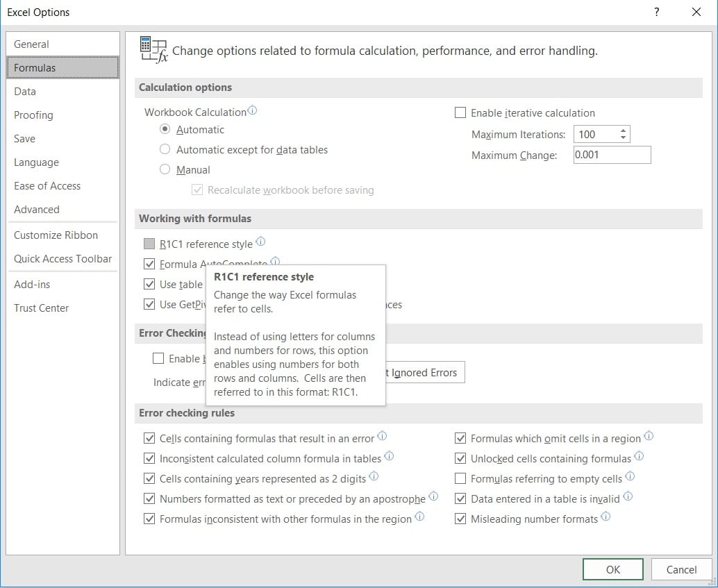The width and height of the screenshot is (718, 588).
Task: Select Automatic workbook calculation
Action: 165,130
